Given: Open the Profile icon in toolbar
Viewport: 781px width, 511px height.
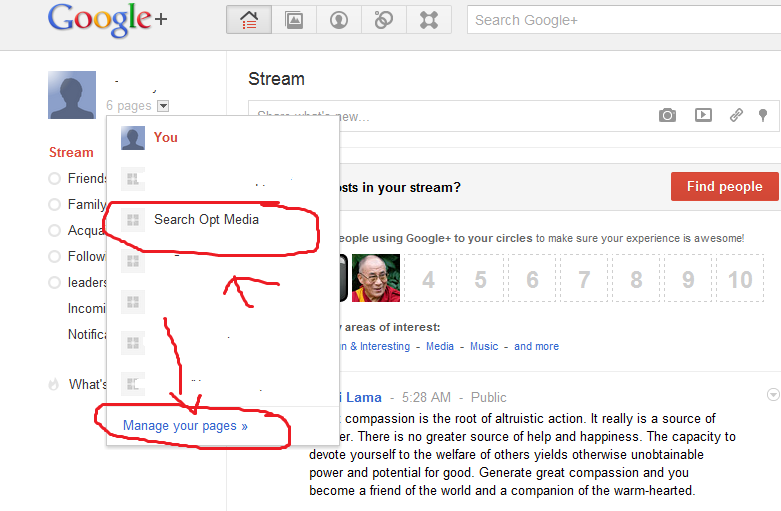Looking at the screenshot, I should 339,20.
